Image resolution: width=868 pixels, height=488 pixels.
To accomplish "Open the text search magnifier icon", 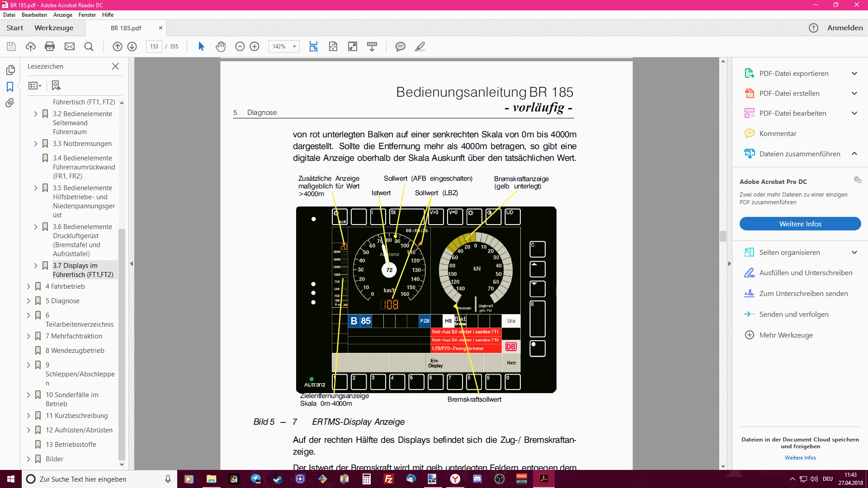I will pyautogui.click(x=89, y=47).
